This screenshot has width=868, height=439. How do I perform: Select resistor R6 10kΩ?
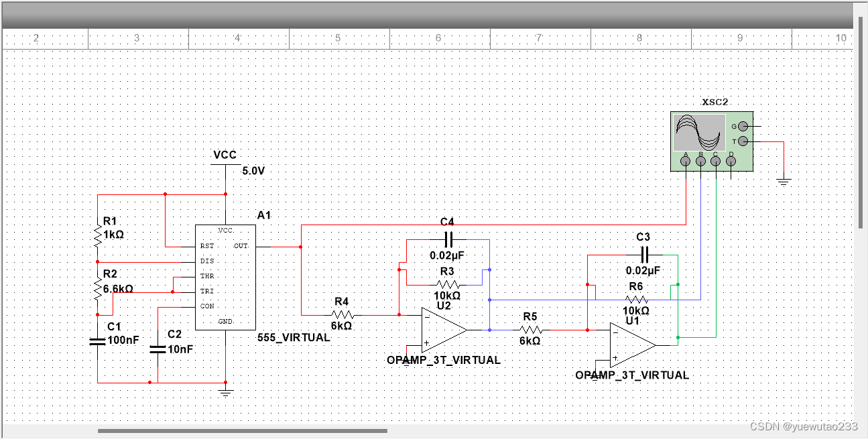[635, 300]
